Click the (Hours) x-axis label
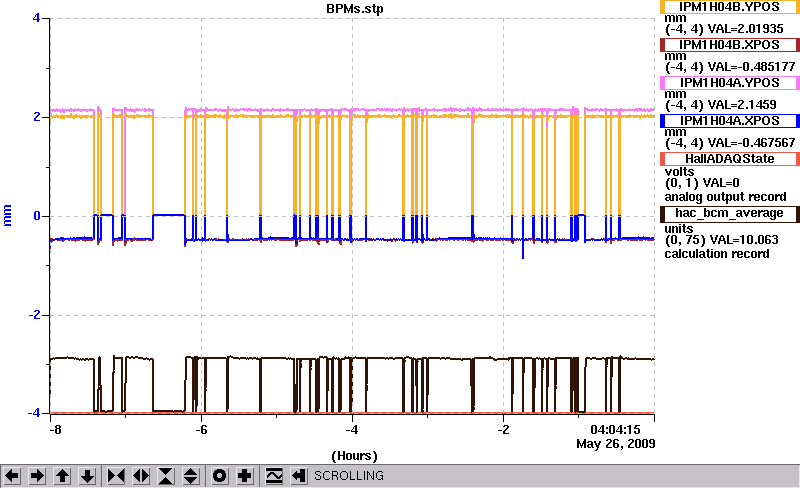800x488 pixels. click(354, 456)
